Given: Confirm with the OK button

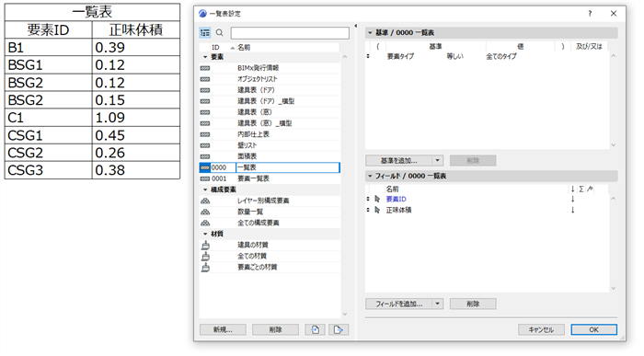Looking at the screenshot, I should pyautogui.click(x=594, y=329).
